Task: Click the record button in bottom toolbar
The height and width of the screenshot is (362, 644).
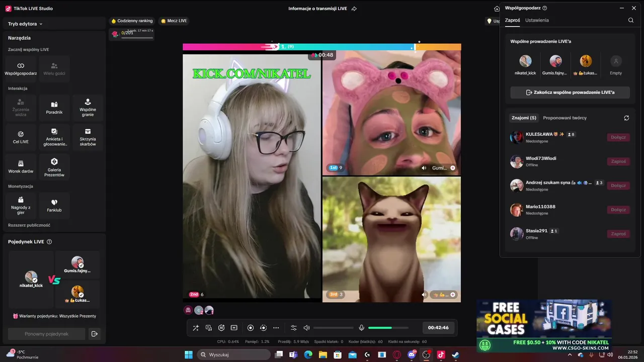Action: tap(251, 328)
